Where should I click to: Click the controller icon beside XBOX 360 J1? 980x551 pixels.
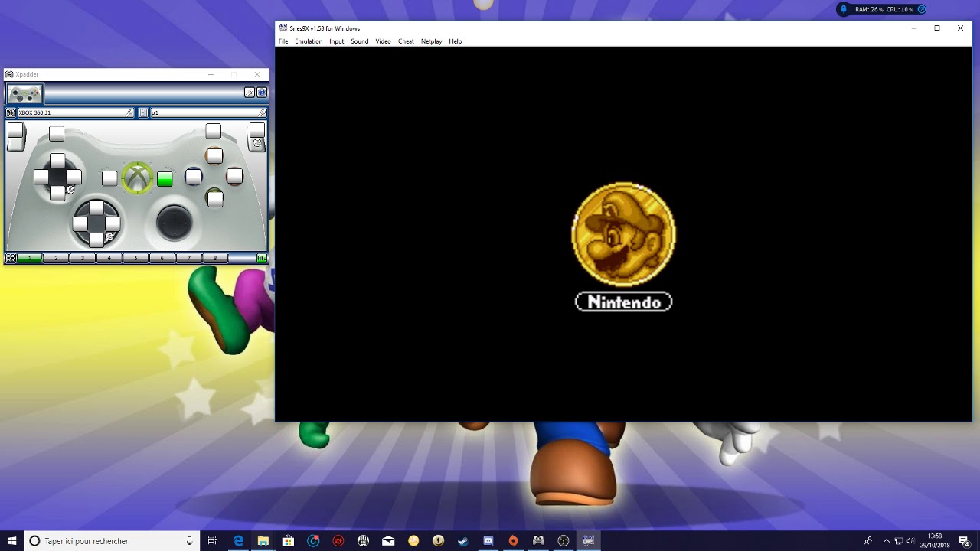(x=11, y=112)
